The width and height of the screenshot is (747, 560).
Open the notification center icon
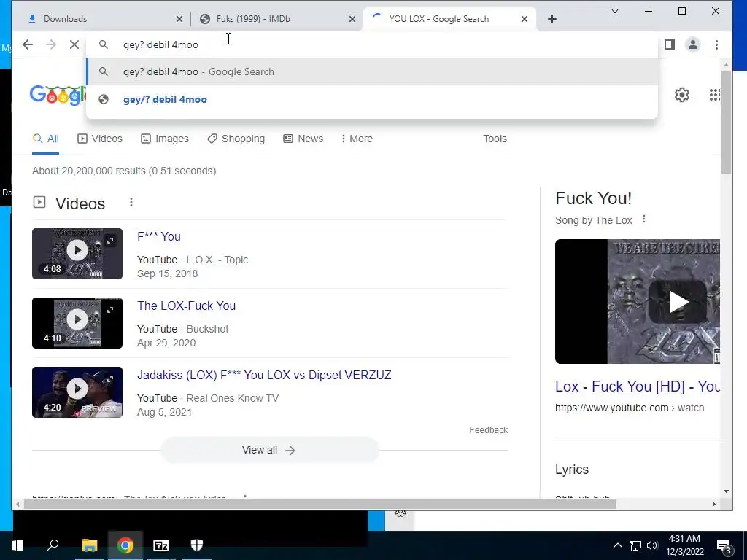point(724,545)
